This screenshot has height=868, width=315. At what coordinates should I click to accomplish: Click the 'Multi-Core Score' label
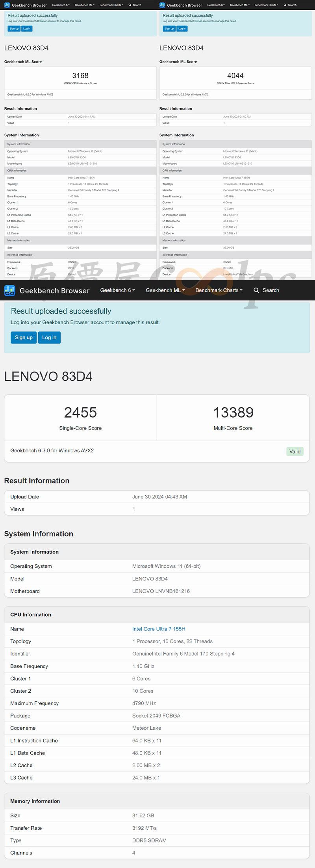click(233, 428)
